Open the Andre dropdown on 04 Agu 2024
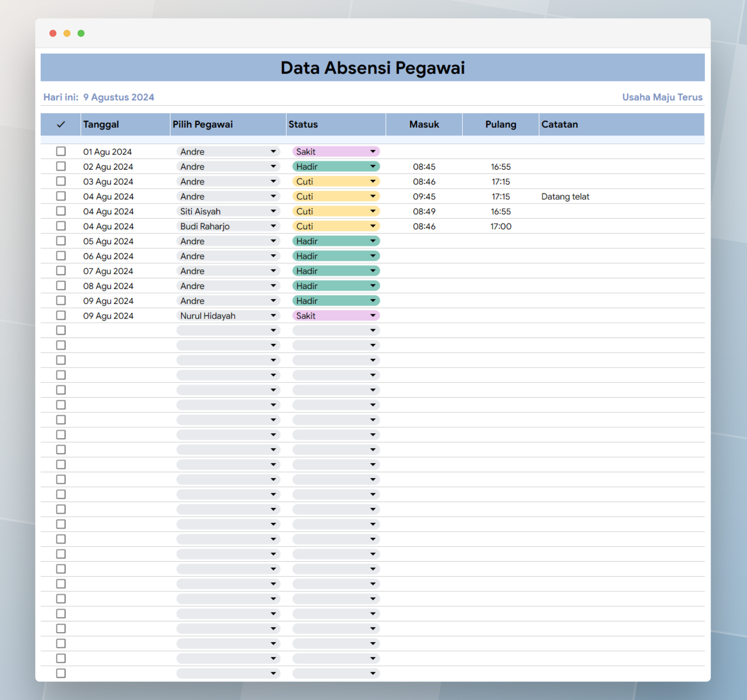The width and height of the screenshot is (747, 700). click(228, 196)
